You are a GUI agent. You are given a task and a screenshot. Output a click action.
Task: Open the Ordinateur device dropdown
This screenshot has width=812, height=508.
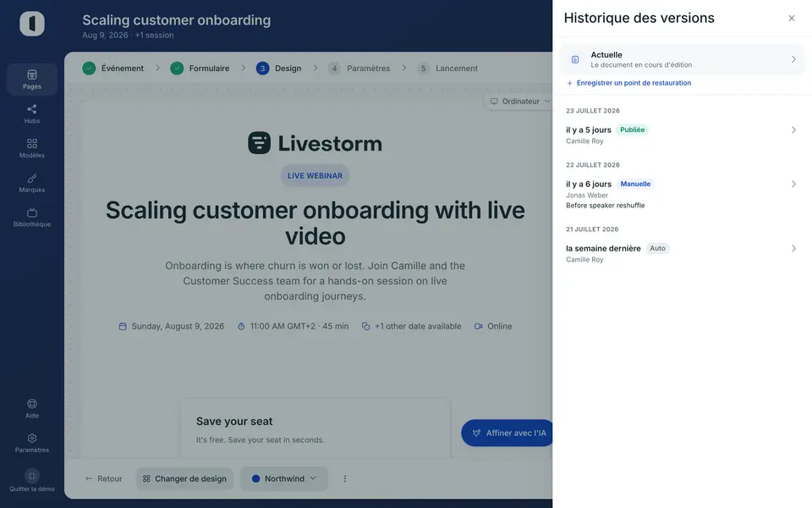(x=520, y=102)
